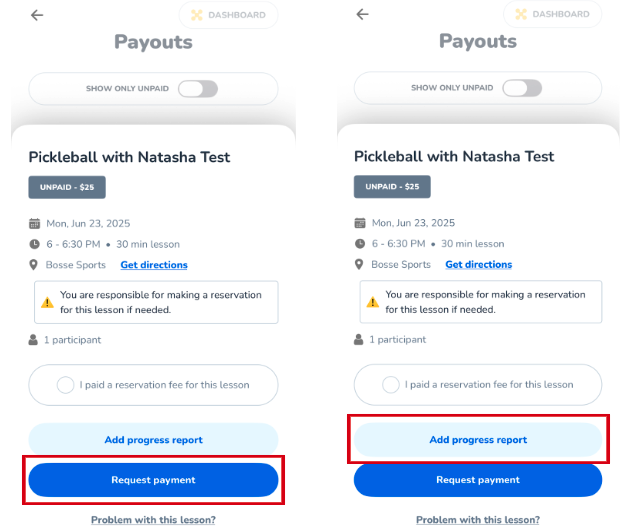Click the Dashboard icon in the right screen

pyautogui.click(x=520, y=15)
